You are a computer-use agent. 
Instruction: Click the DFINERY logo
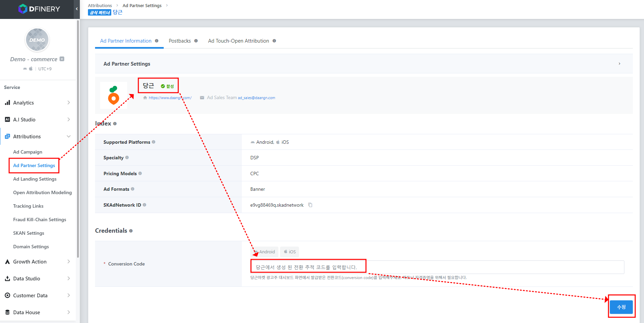coord(39,9)
